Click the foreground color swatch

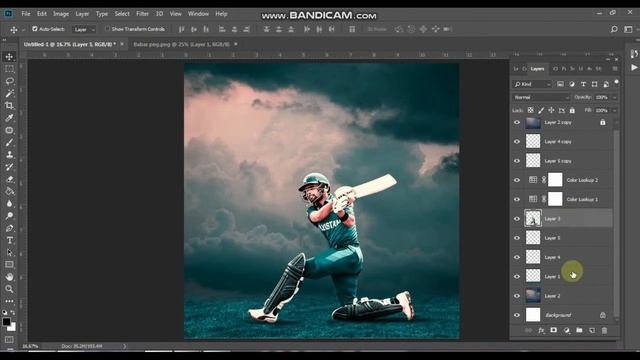(6, 322)
